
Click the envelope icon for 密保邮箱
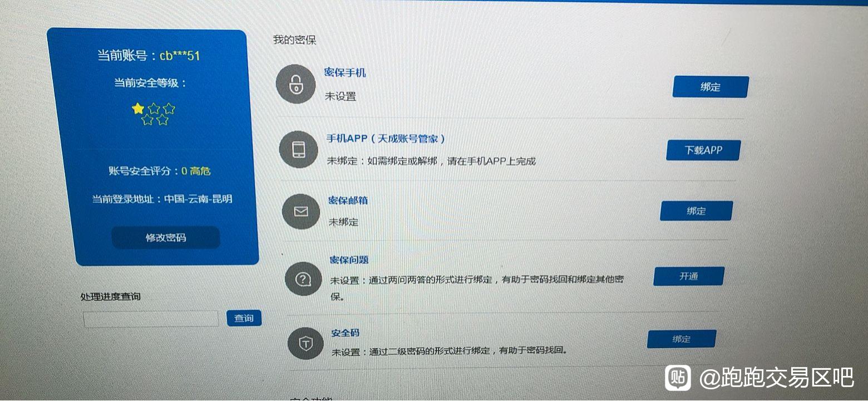[x=301, y=211]
